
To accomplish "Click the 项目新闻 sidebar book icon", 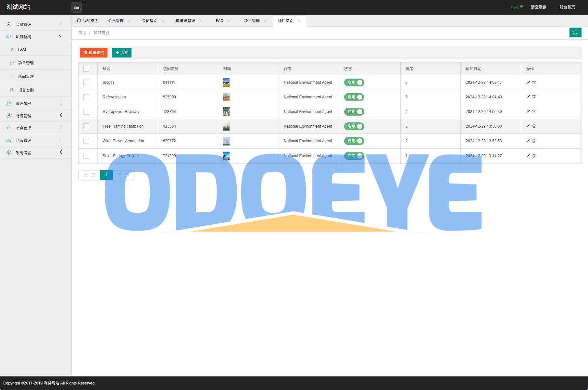I will point(9,37).
